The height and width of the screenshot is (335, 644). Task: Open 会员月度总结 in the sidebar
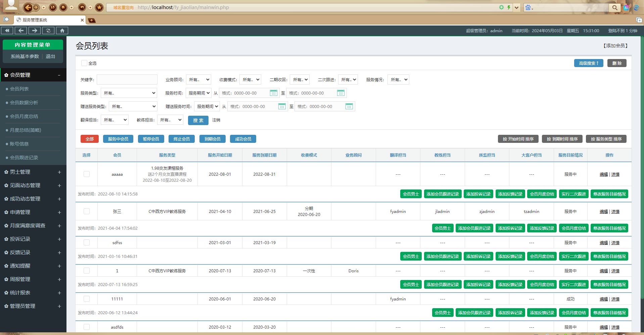tap(24, 116)
